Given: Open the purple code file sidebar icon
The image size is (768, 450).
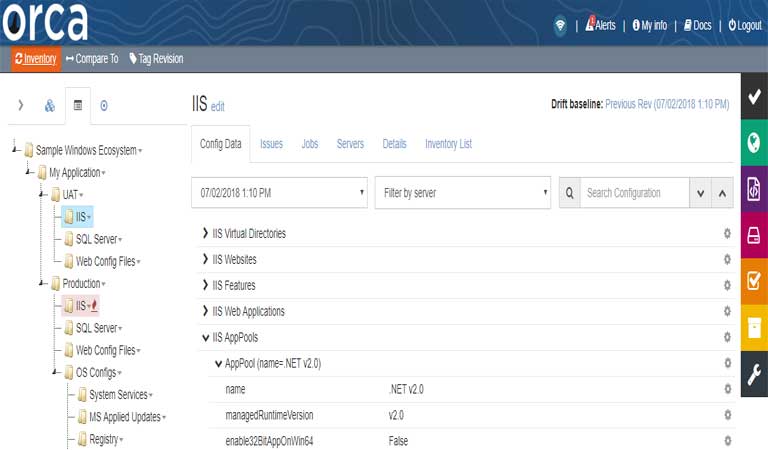Looking at the screenshot, I should pos(754,189).
